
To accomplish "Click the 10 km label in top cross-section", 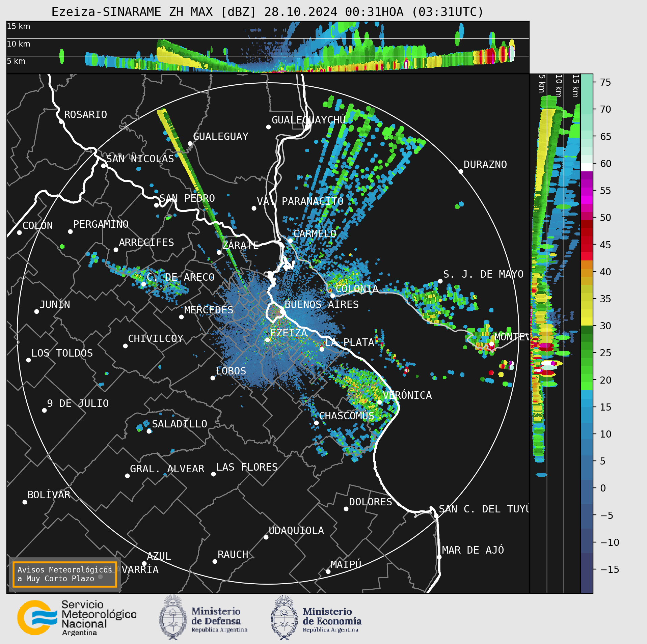I will 19,44.
